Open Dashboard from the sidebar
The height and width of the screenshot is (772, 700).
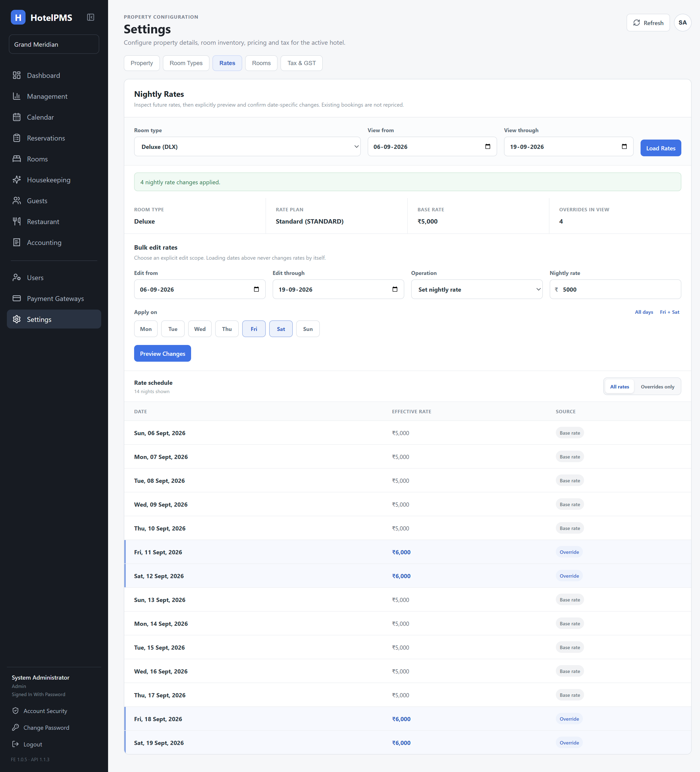point(54,75)
